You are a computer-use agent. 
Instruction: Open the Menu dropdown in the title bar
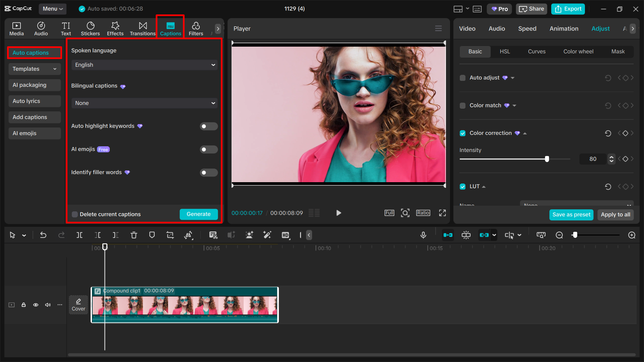pos(52,9)
